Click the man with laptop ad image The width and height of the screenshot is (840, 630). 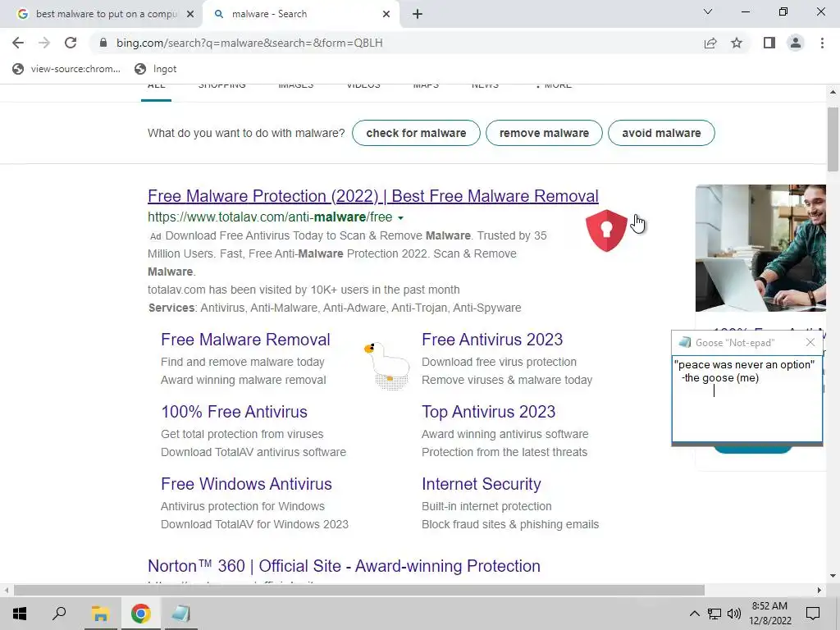pos(760,248)
